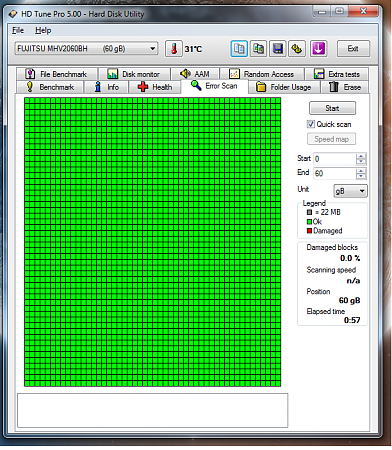Image resolution: width=392 pixels, height=450 pixels.
Task: Switch to the Disk monitor tab
Action: (x=134, y=74)
